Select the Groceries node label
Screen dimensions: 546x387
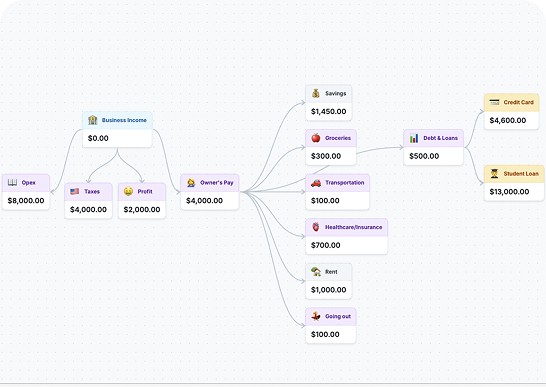pyautogui.click(x=338, y=138)
